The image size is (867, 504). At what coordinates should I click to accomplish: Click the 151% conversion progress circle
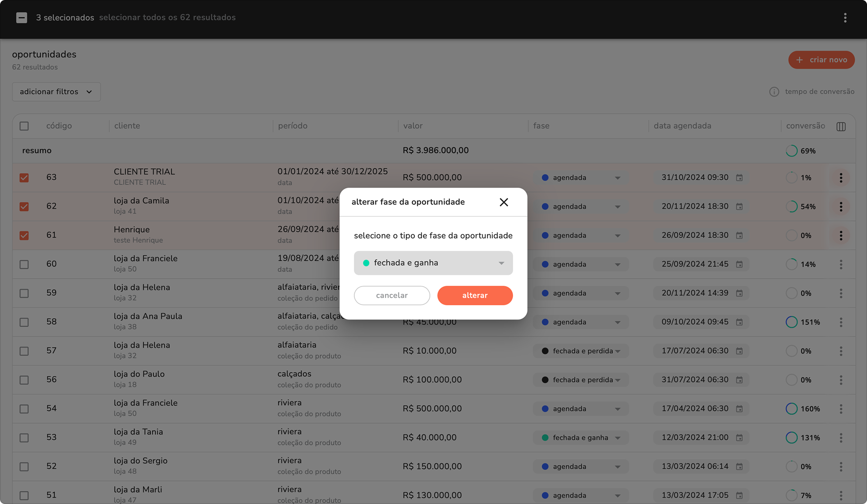pyautogui.click(x=791, y=322)
